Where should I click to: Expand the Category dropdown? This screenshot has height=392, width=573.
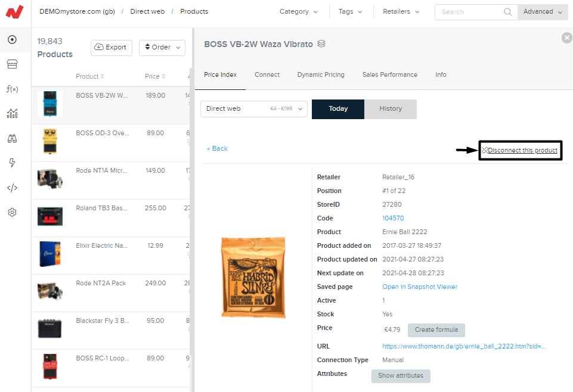[299, 12]
